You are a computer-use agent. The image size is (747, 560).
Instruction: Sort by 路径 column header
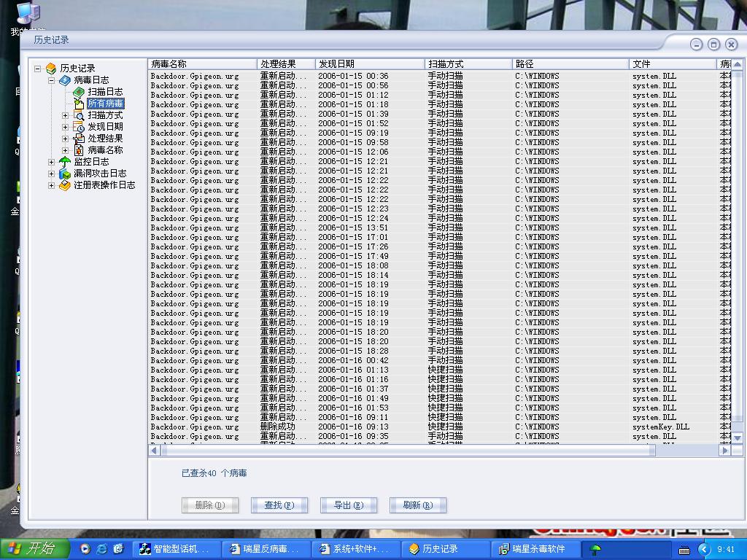[570, 64]
